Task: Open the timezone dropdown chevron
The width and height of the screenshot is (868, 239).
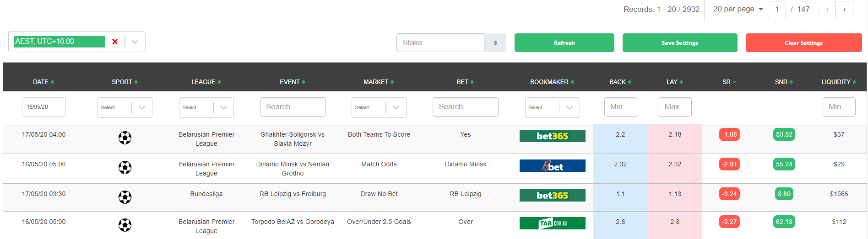Action: pyautogui.click(x=135, y=42)
